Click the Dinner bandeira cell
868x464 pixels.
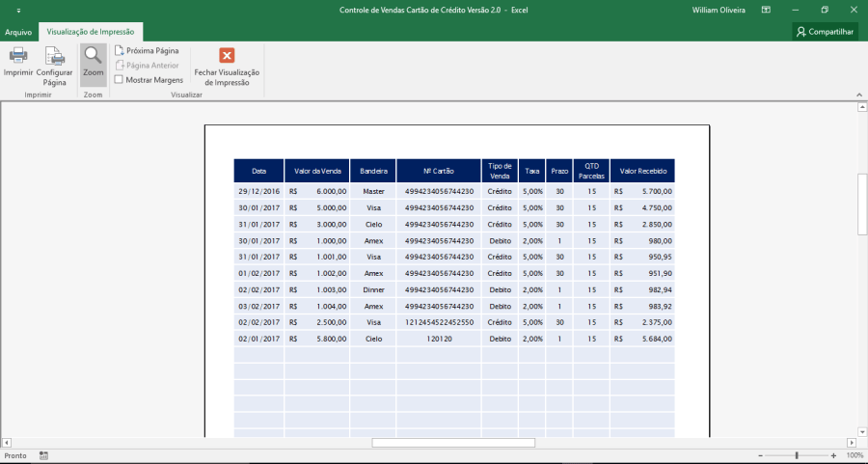373,290
